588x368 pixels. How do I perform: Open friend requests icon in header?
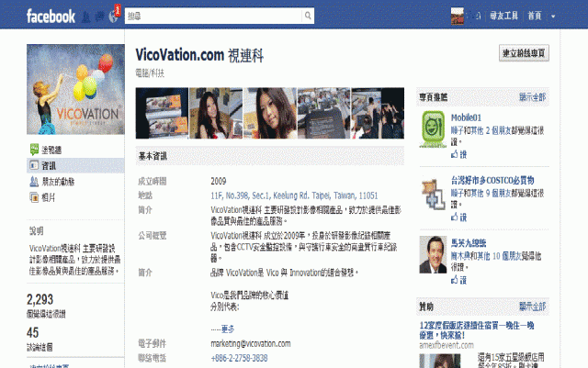click(86, 17)
